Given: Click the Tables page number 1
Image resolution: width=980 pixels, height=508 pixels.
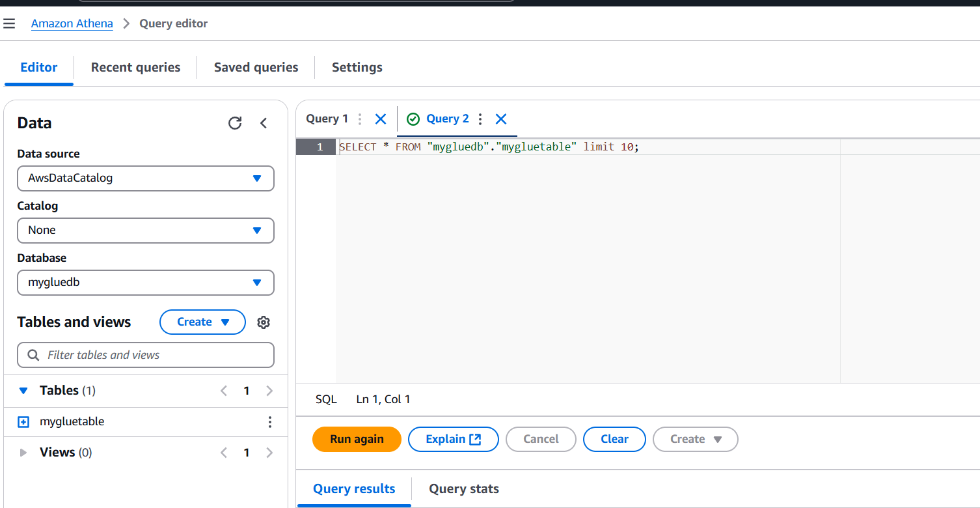Looking at the screenshot, I should point(247,391).
